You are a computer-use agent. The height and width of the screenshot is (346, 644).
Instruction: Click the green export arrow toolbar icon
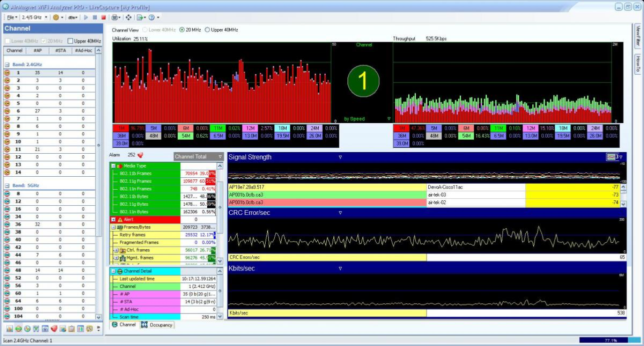(x=140, y=18)
